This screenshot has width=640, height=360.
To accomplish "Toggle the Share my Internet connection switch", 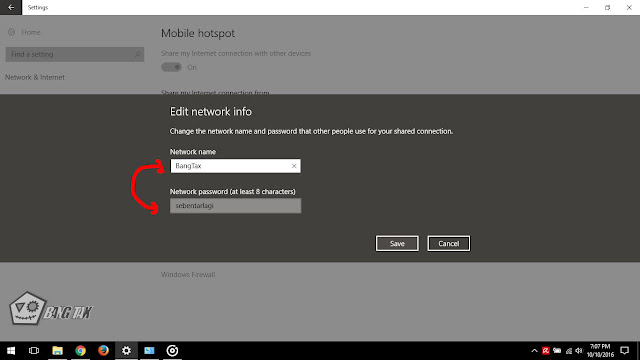I will [171, 67].
